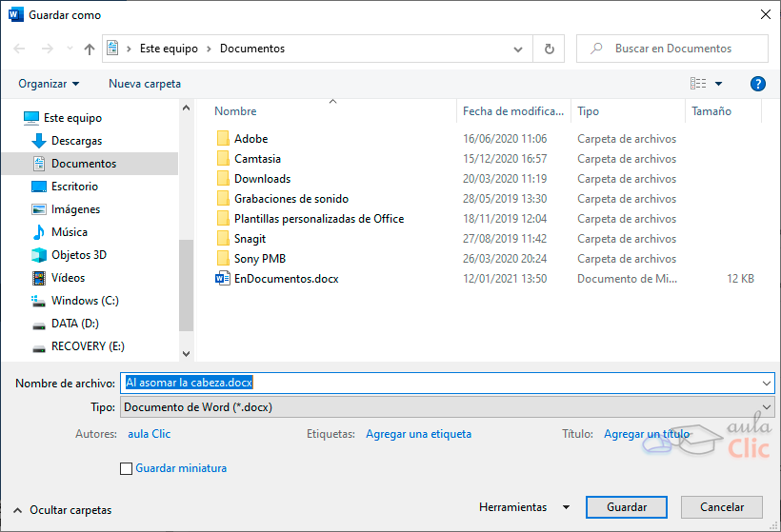Select the EnDocumentos.docx file
This screenshot has width=781, height=532.
286,279
